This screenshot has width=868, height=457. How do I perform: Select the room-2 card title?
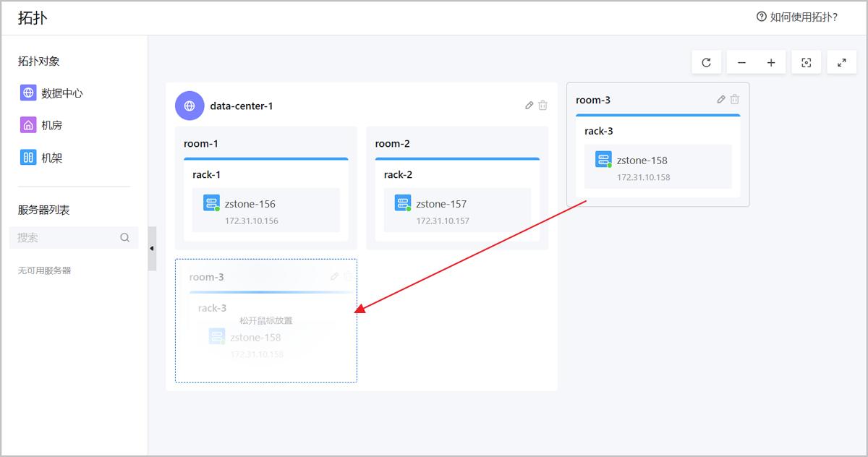[x=393, y=143]
